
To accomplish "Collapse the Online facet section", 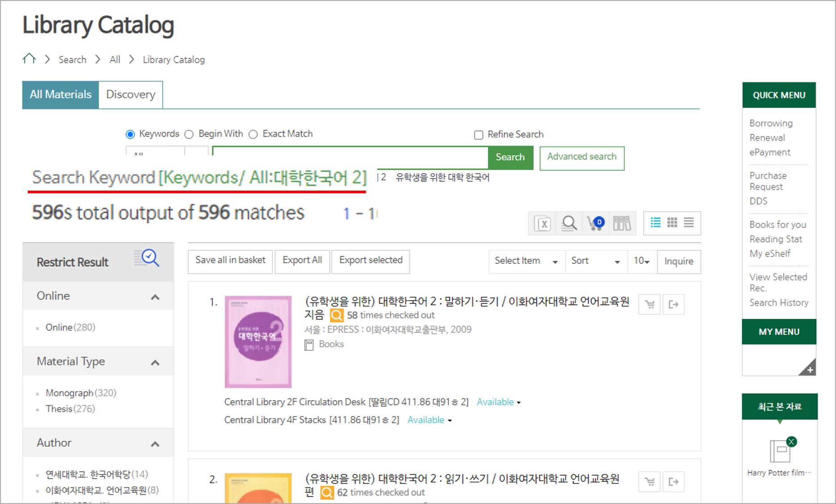I will tap(155, 297).
